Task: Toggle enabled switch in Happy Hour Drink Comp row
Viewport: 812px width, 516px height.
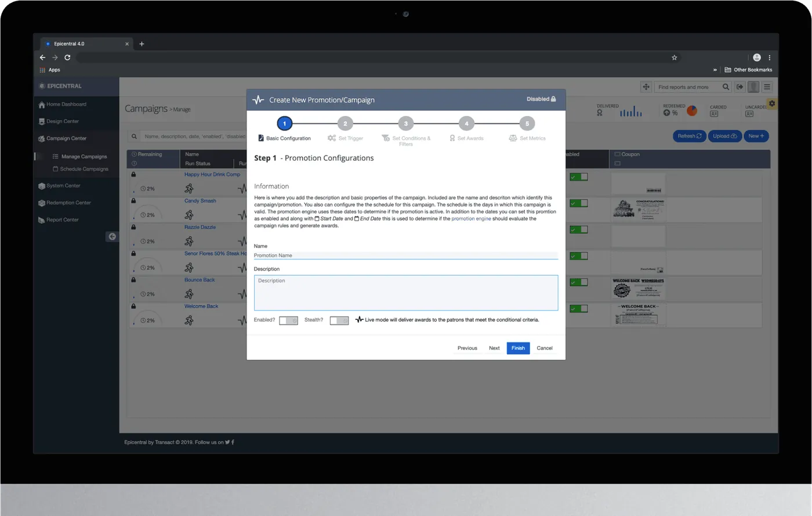Action: 579,177
